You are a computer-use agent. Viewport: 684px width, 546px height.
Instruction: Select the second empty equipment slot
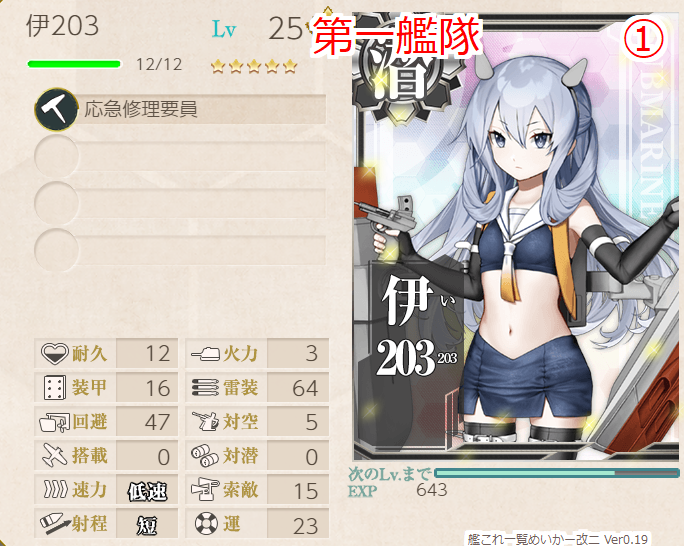click(180, 156)
